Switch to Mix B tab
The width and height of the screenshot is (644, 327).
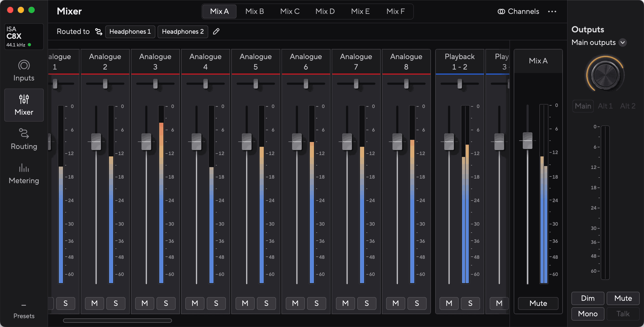[254, 11]
